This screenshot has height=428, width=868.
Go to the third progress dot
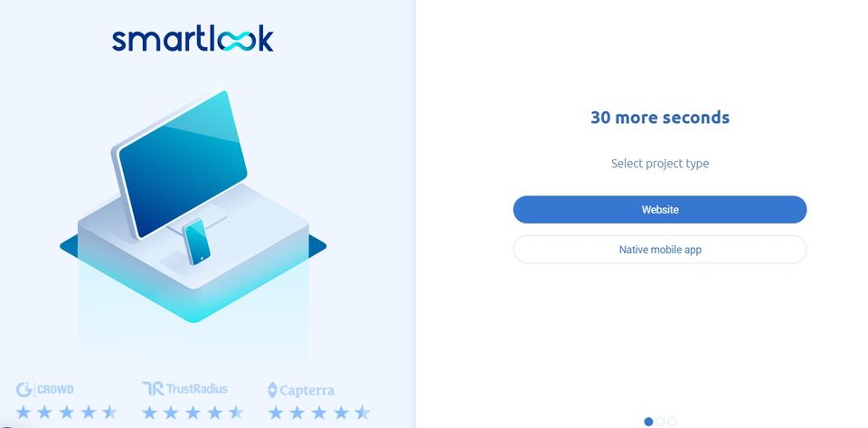click(672, 422)
